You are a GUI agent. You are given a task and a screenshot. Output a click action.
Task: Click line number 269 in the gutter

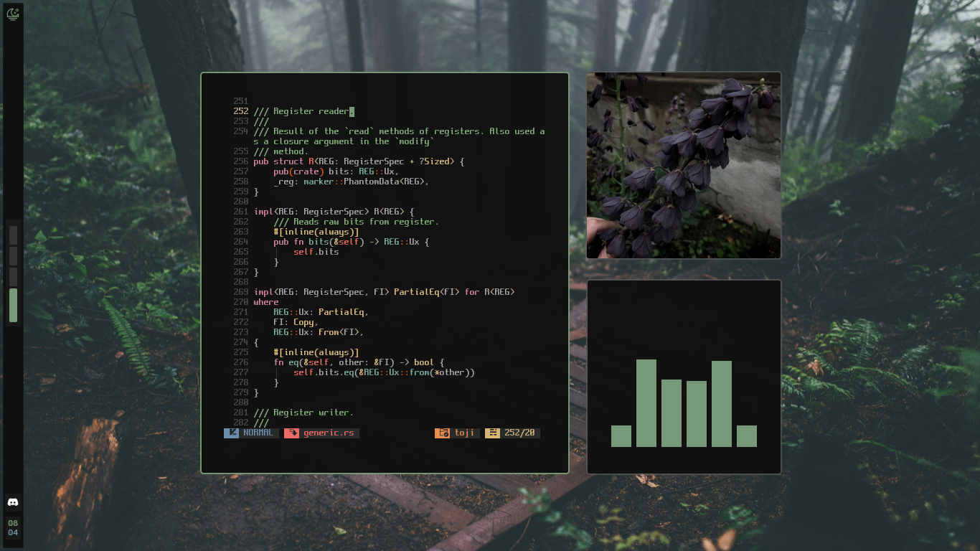[240, 292]
